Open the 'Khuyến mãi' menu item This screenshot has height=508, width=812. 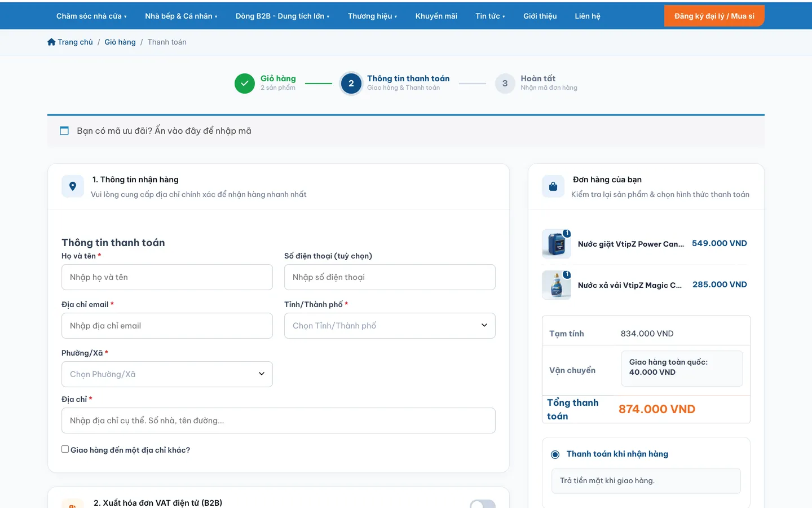click(x=436, y=16)
